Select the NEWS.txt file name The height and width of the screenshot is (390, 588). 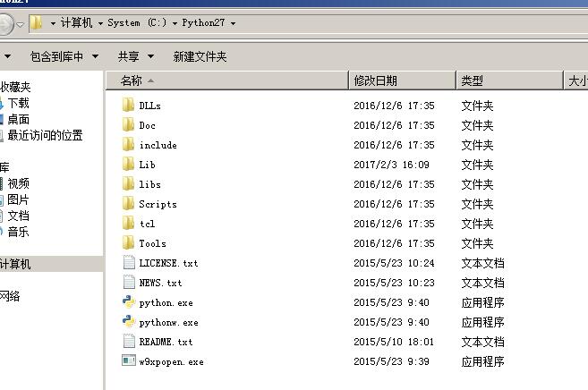(x=160, y=283)
